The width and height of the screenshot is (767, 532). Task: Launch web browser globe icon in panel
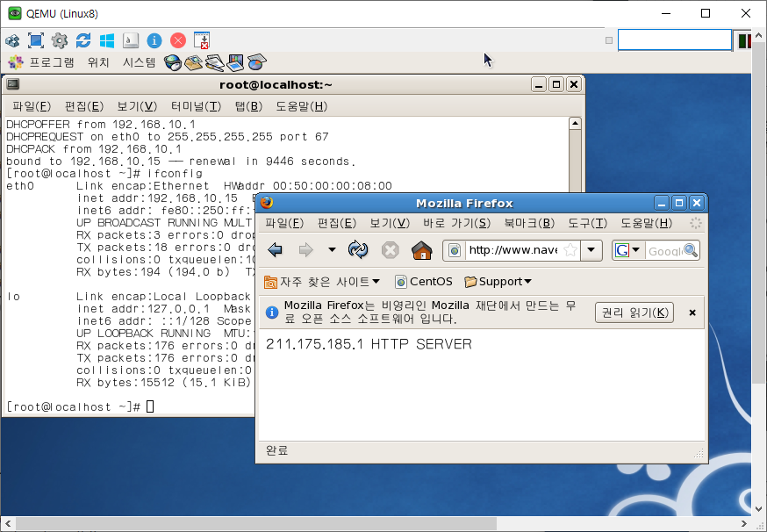tap(173, 62)
